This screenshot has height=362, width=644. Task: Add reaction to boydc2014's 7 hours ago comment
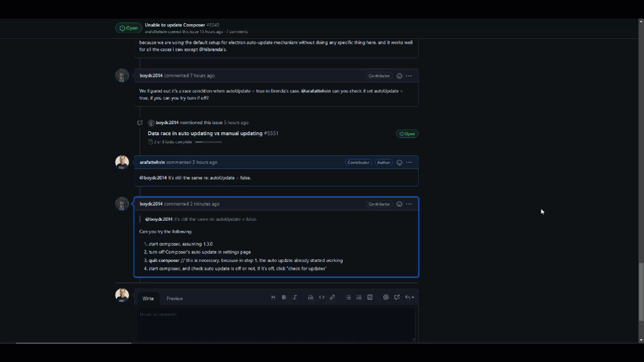pos(399,76)
